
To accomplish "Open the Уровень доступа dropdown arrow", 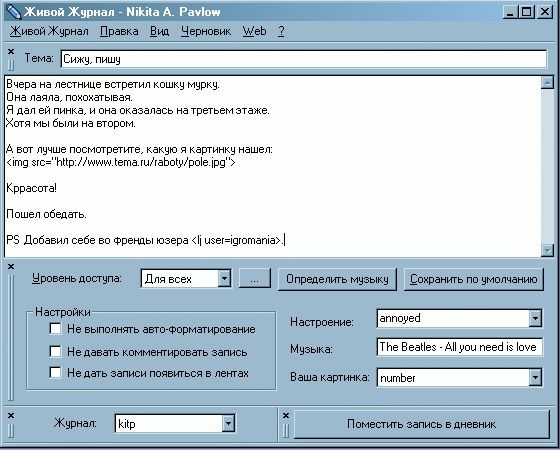I will (224, 279).
